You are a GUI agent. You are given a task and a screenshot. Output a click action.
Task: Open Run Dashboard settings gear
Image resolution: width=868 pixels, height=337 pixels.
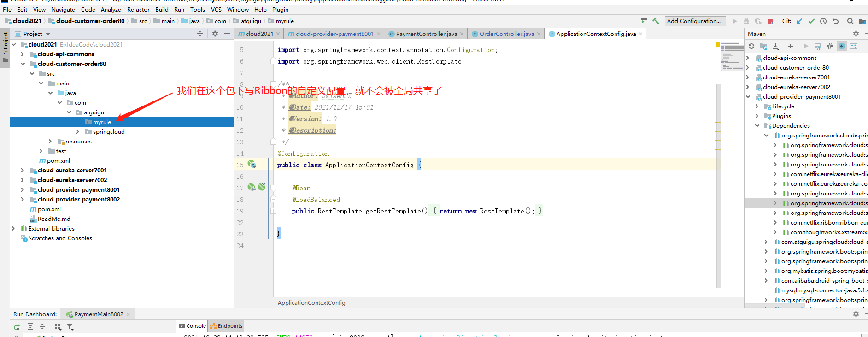856,314
